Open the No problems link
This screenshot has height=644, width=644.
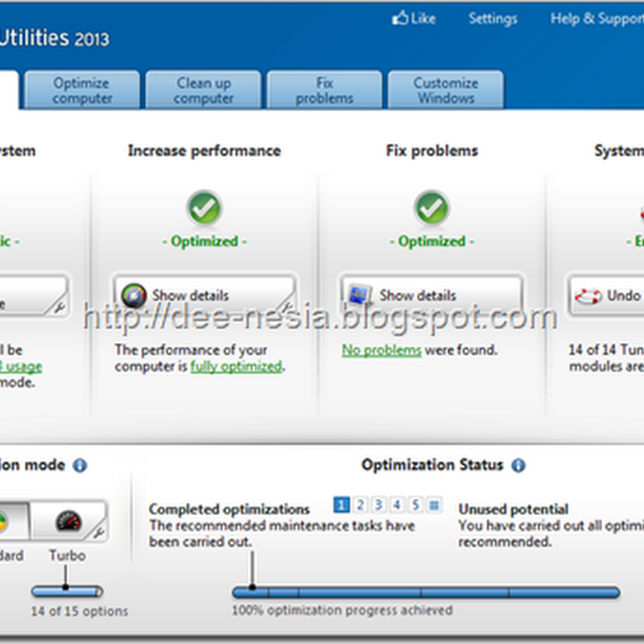tap(382, 350)
